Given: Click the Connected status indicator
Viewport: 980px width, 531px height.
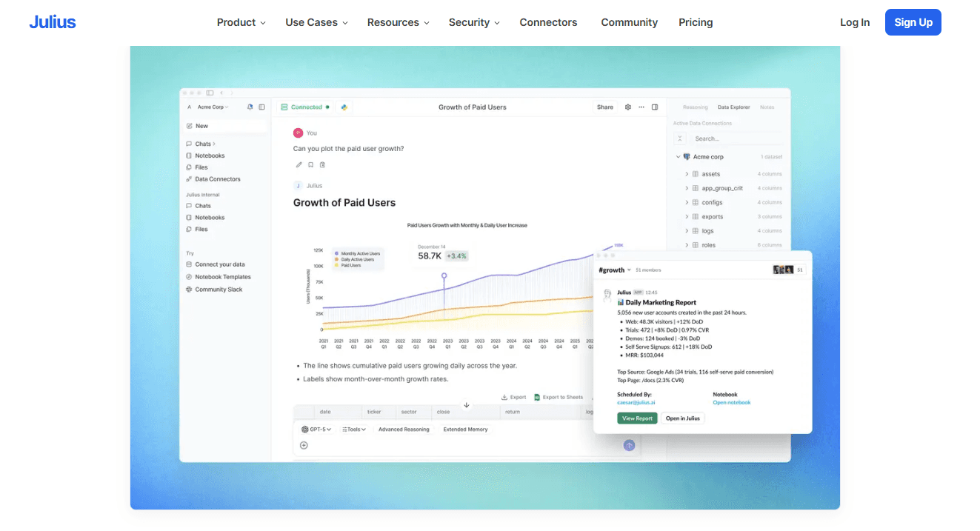Looking at the screenshot, I should point(304,107).
